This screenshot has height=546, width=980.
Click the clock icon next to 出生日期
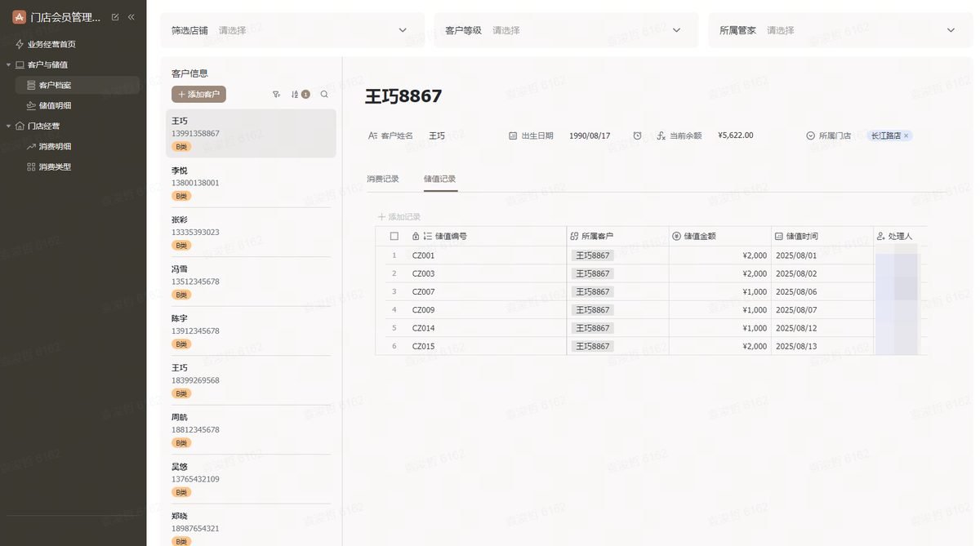[637, 135]
